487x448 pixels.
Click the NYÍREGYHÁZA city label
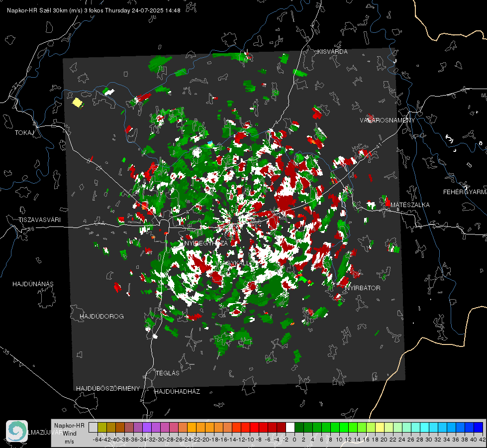click(206, 243)
